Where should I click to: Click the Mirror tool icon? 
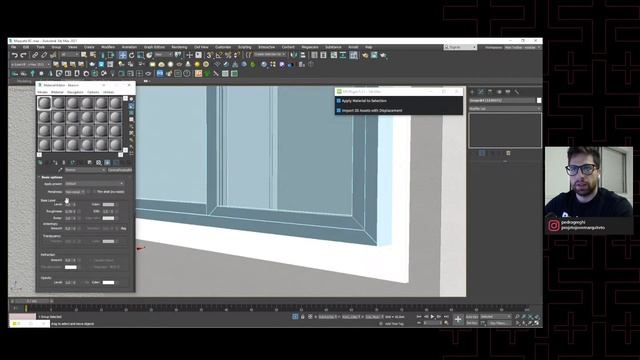[294, 55]
